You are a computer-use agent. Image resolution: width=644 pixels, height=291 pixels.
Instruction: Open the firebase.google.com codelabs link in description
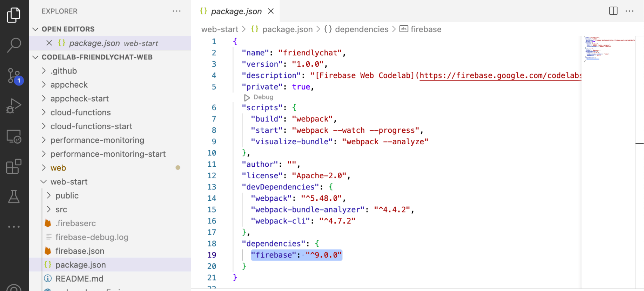tap(501, 76)
